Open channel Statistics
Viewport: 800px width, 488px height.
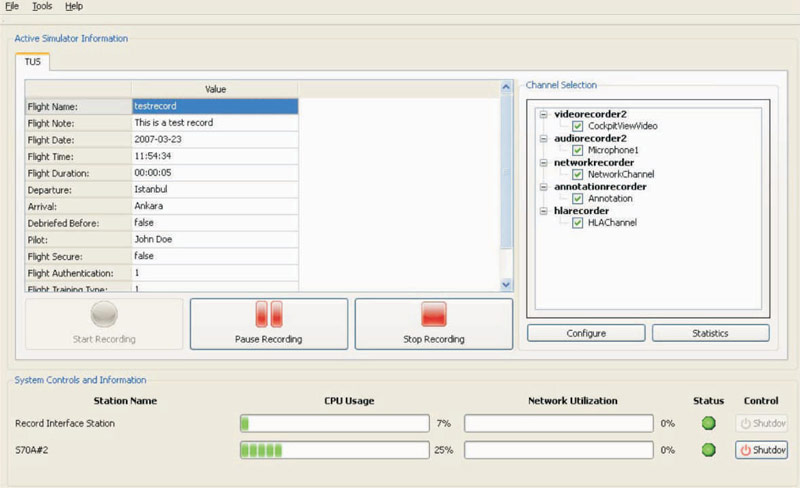point(710,333)
